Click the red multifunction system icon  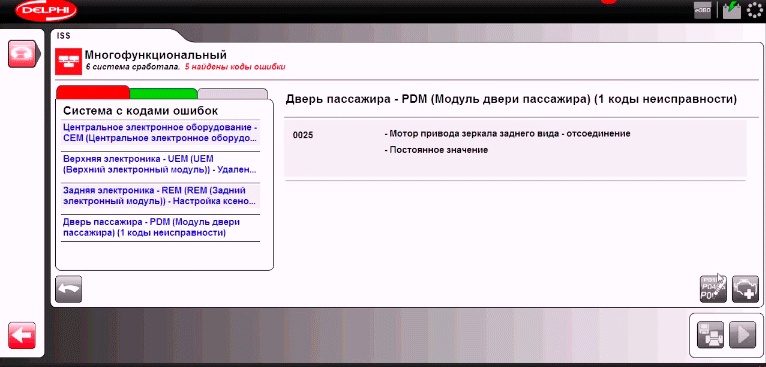pyautogui.click(x=68, y=61)
